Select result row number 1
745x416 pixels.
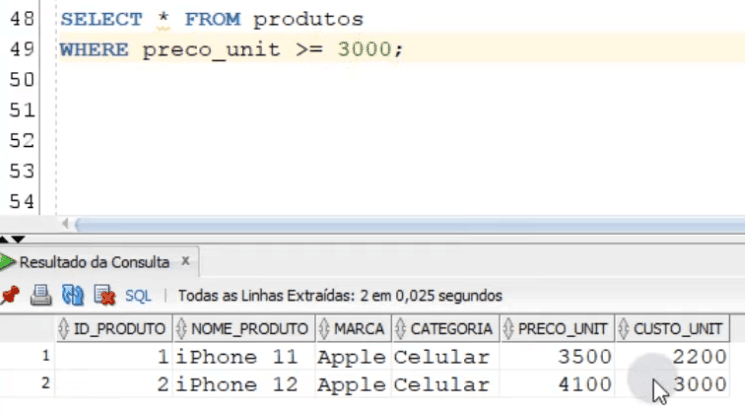click(x=46, y=355)
